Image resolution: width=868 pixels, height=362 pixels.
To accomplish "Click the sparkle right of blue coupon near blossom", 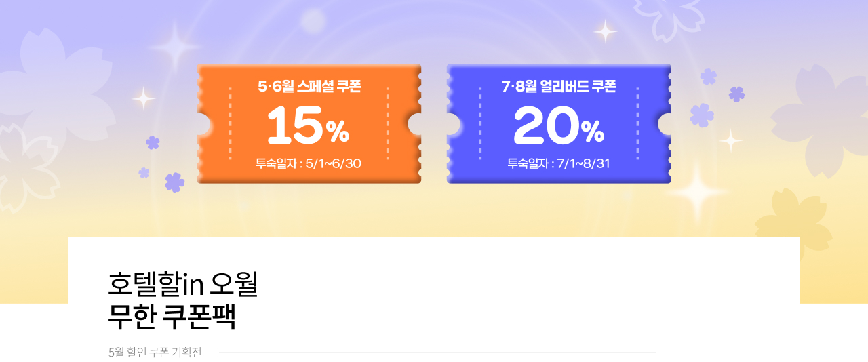I will coord(730,140).
